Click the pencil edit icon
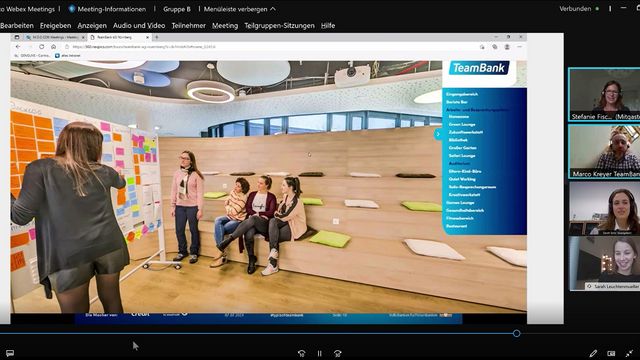This screenshot has height=360, width=640. 593,353
